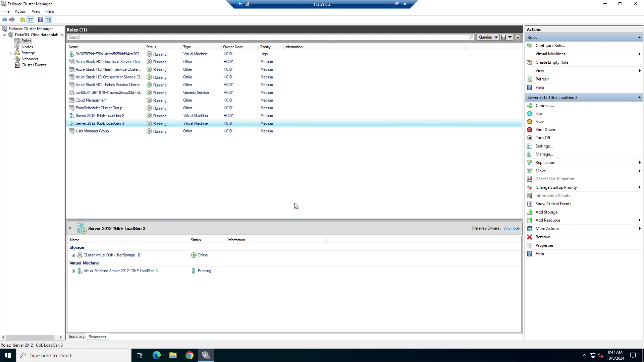Click the Roles search input field

[268, 37]
